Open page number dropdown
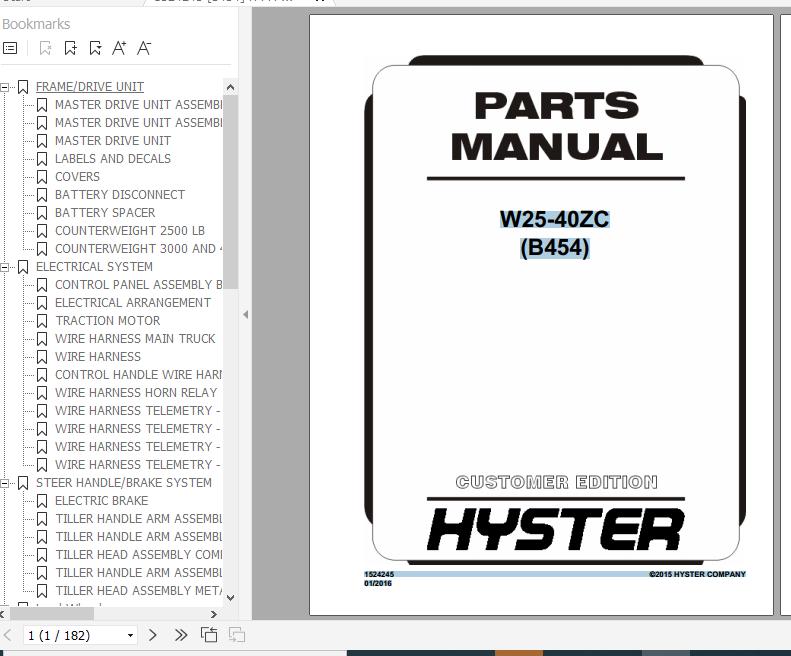Image resolution: width=791 pixels, height=656 pixels. coord(130,635)
